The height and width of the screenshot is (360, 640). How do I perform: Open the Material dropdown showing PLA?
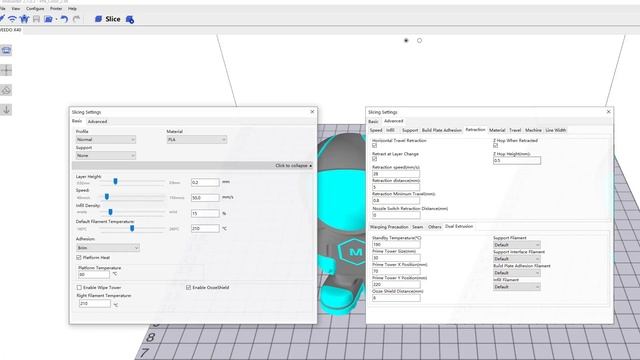point(197,140)
